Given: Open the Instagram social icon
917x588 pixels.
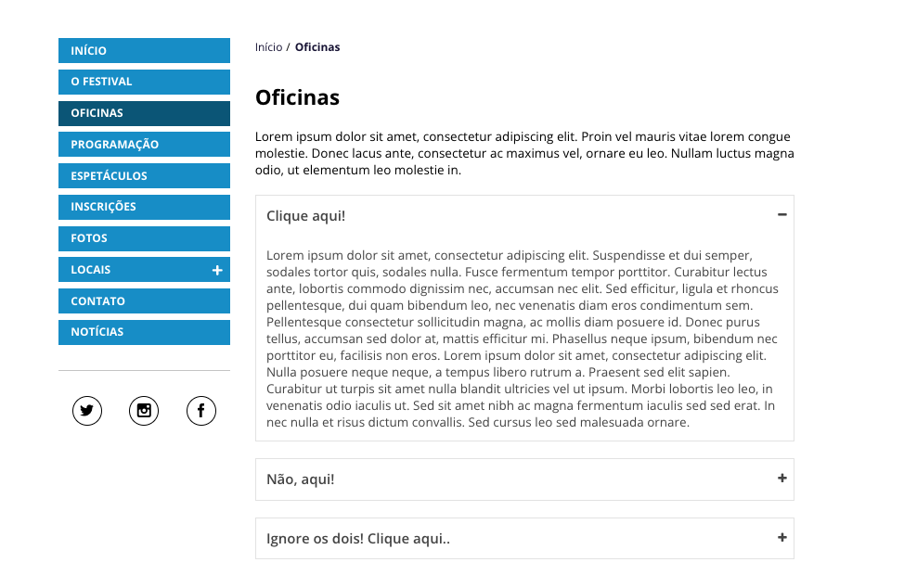Looking at the screenshot, I should coord(144,411).
